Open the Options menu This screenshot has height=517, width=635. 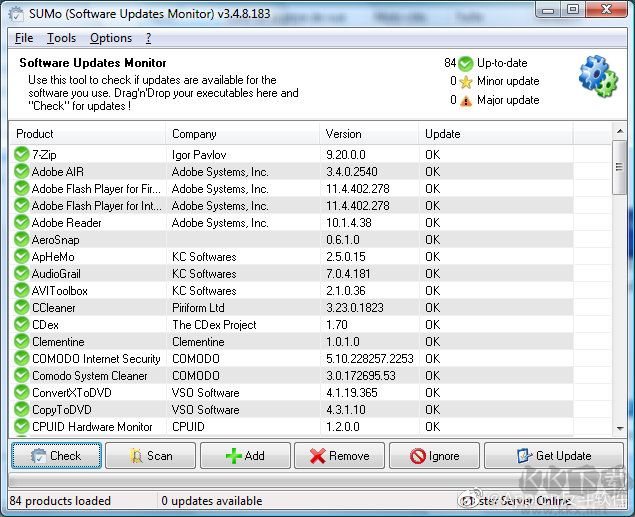coord(110,38)
